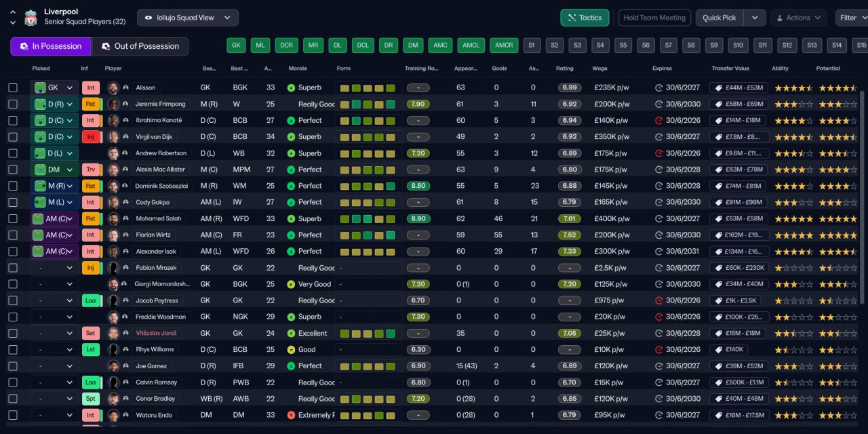
Task: Select the GK position chip
Action: click(x=236, y=45)
